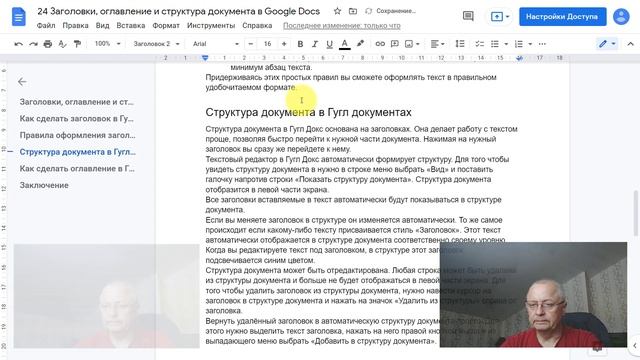
Task: Go to outline item Правила оформления загол...
Action: pos(78,135)
